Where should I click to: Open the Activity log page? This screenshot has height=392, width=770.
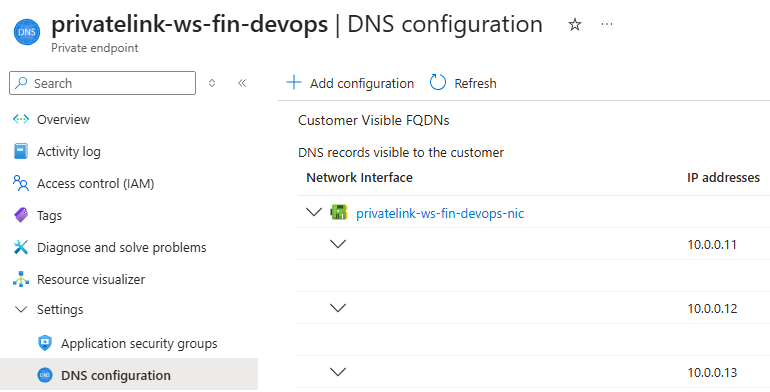coord(68,152)
